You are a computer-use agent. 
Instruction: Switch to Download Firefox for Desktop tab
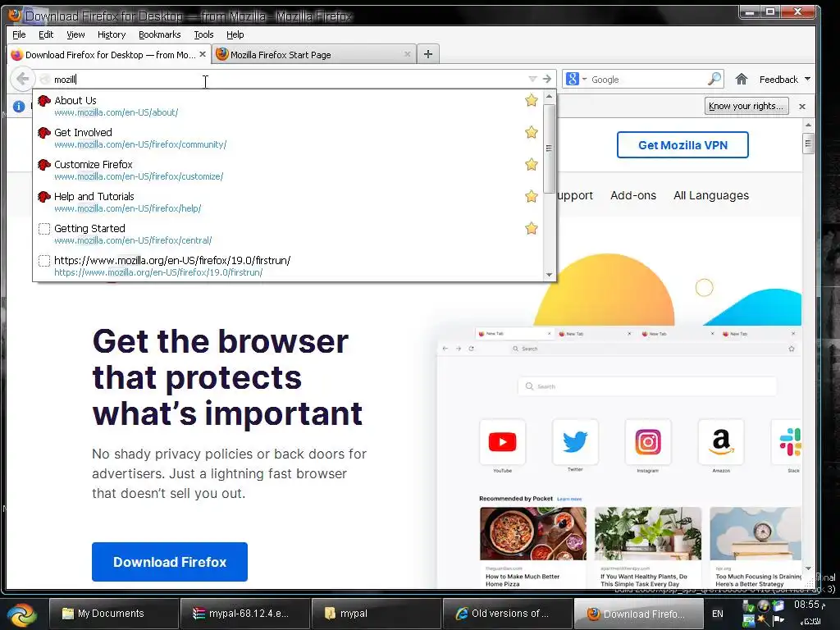pyautogui.click(x=109, y=54)
